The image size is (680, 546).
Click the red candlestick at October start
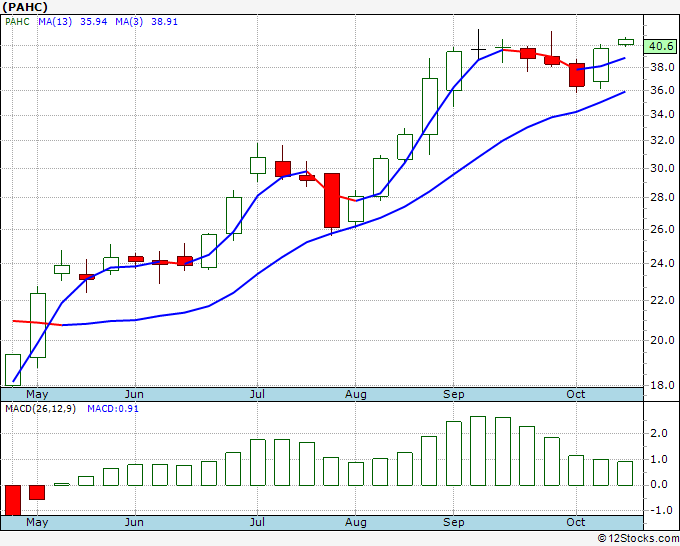pyautogui.click(x=577, y=75)
